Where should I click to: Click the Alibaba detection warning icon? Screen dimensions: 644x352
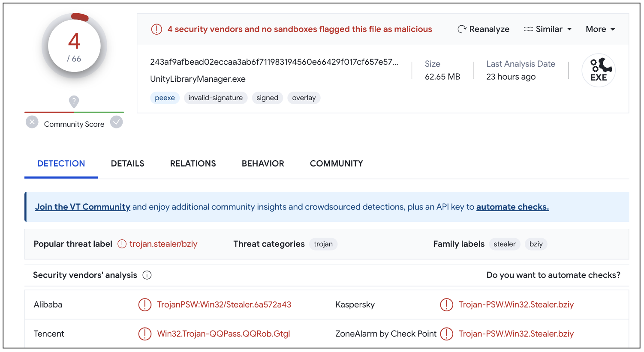tap(145, 304)
